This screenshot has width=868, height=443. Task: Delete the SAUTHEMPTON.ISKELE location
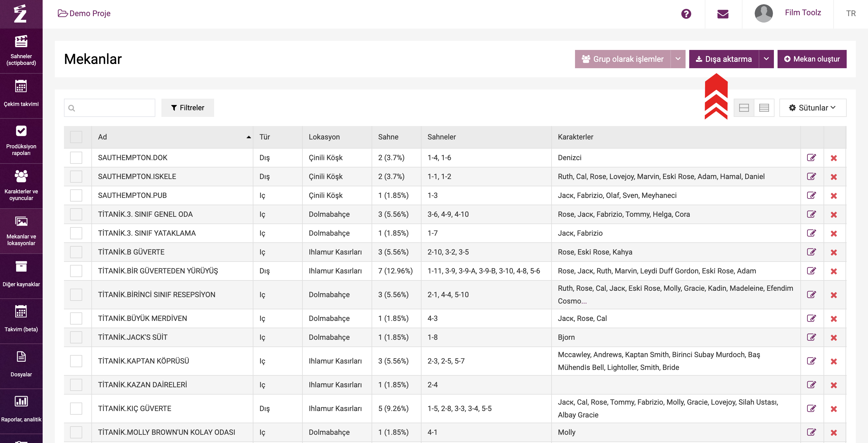click(834, 177)
